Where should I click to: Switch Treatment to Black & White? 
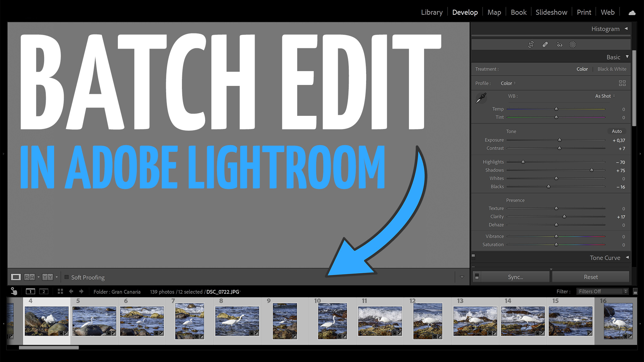(611, 69)
